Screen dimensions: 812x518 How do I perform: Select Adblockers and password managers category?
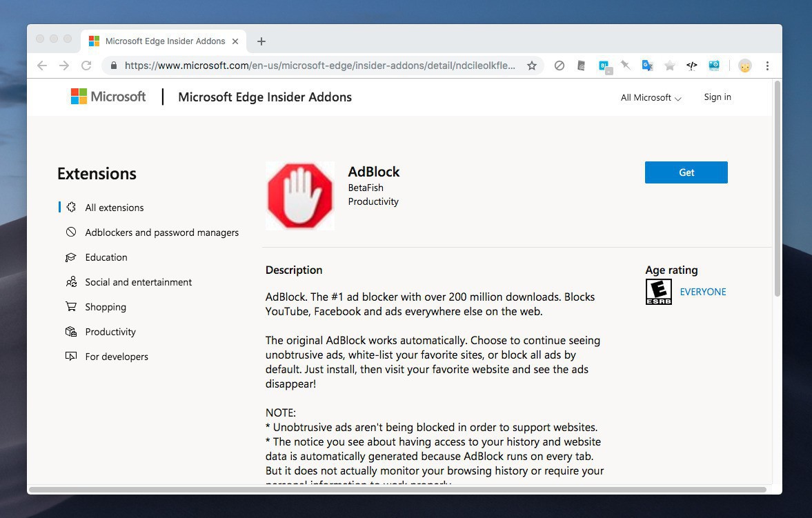[161, 232]
